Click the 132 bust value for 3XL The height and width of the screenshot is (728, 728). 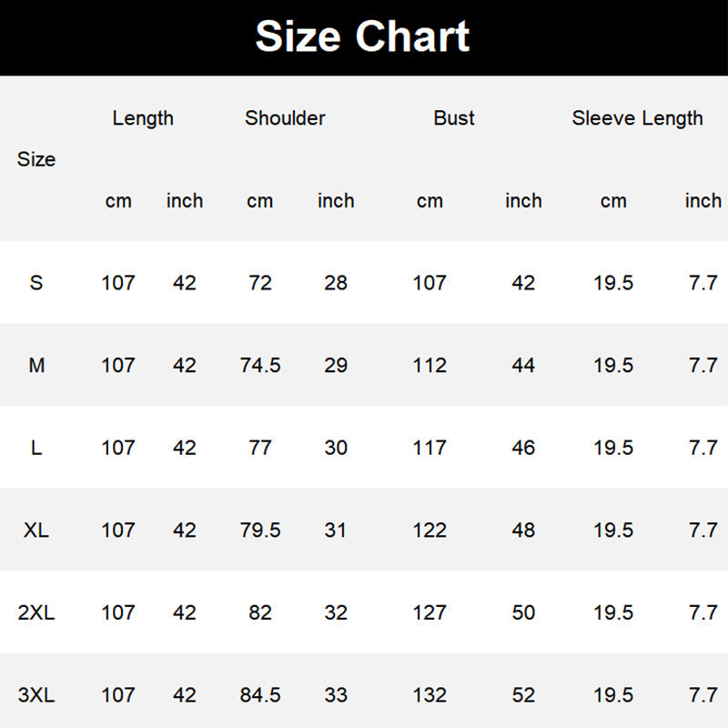pos(430,695)
